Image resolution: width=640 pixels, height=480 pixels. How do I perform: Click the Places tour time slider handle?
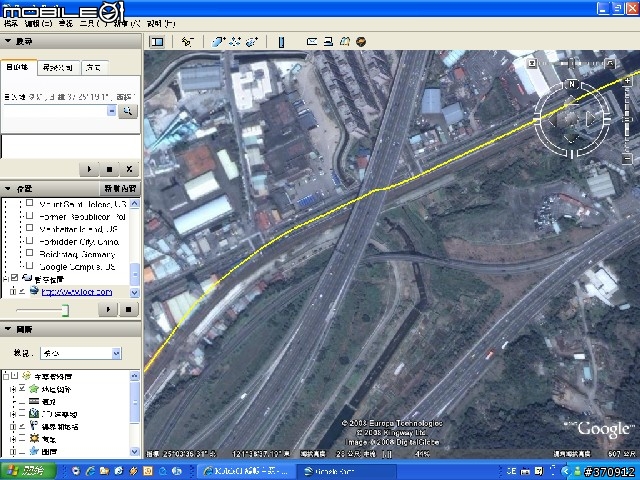65,310
